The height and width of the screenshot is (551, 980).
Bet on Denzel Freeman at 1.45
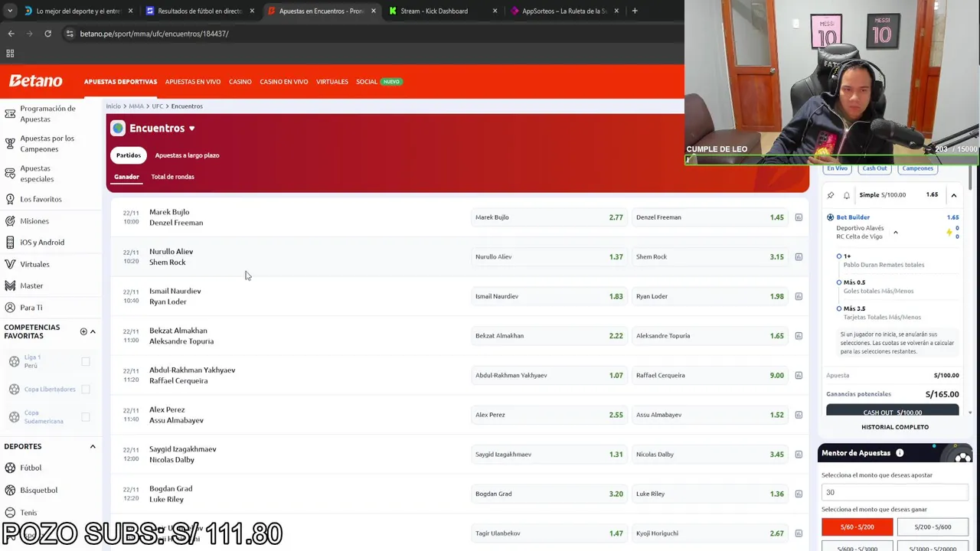[709, 217]
